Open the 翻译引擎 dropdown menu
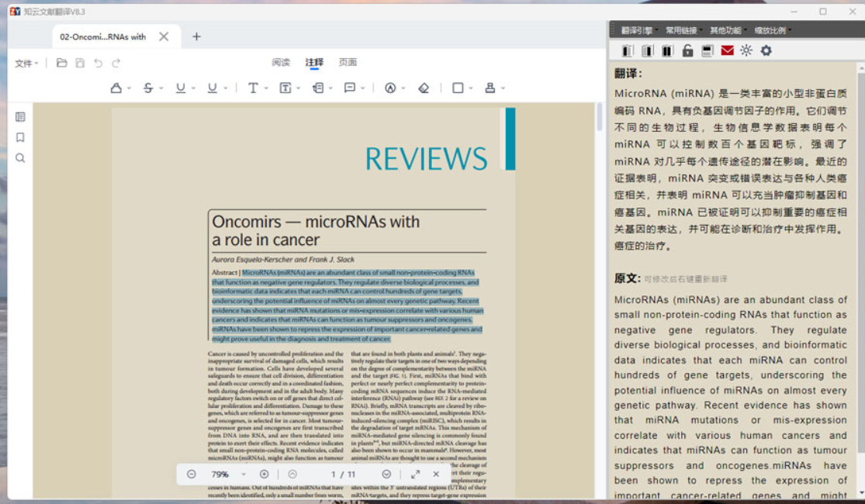Image resolution: width=865 pixels, height=504 pixels. click(x=638, y=31)
